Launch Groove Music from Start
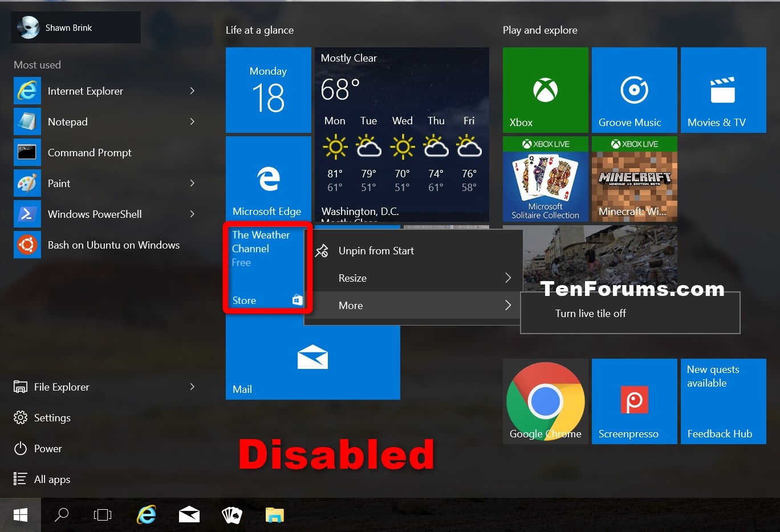Screen dimensions: 780x532 [633, 90]
